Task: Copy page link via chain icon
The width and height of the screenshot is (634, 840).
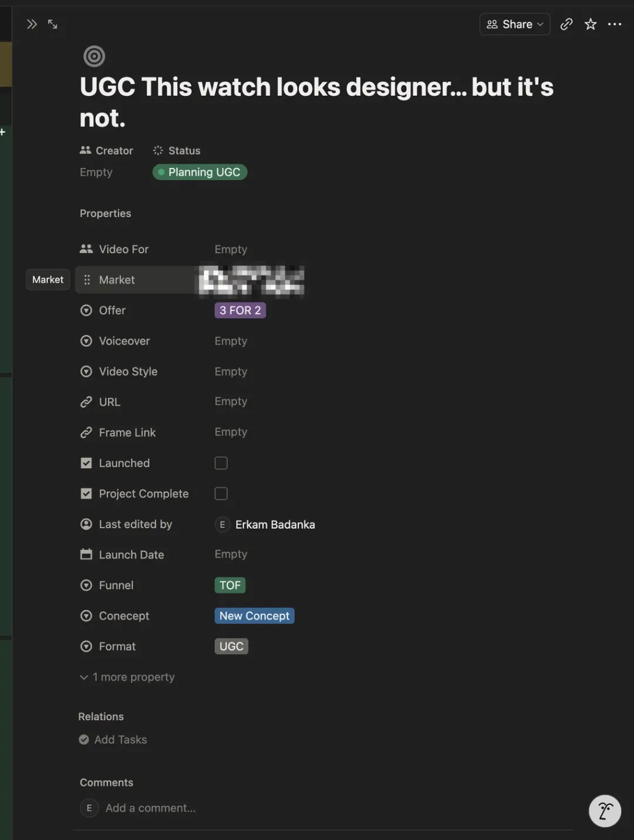Action: (x=566, y=24)
